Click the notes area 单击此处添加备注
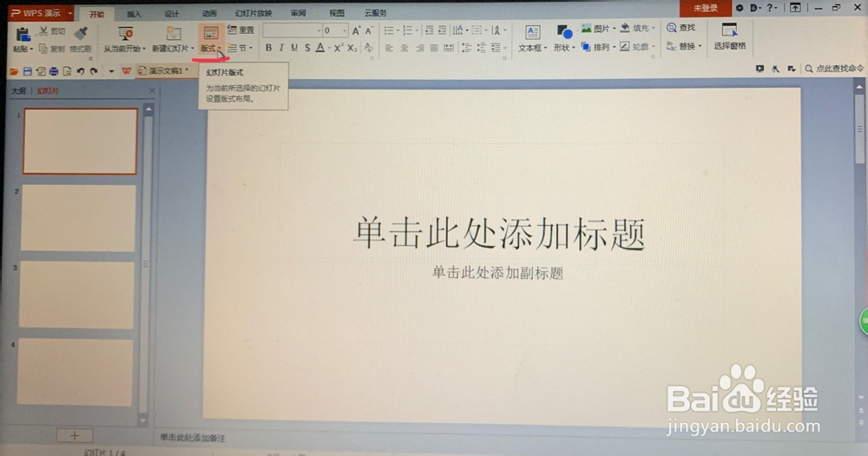The height and width of the screenshot is (456, 868). (x=193, y=438)
